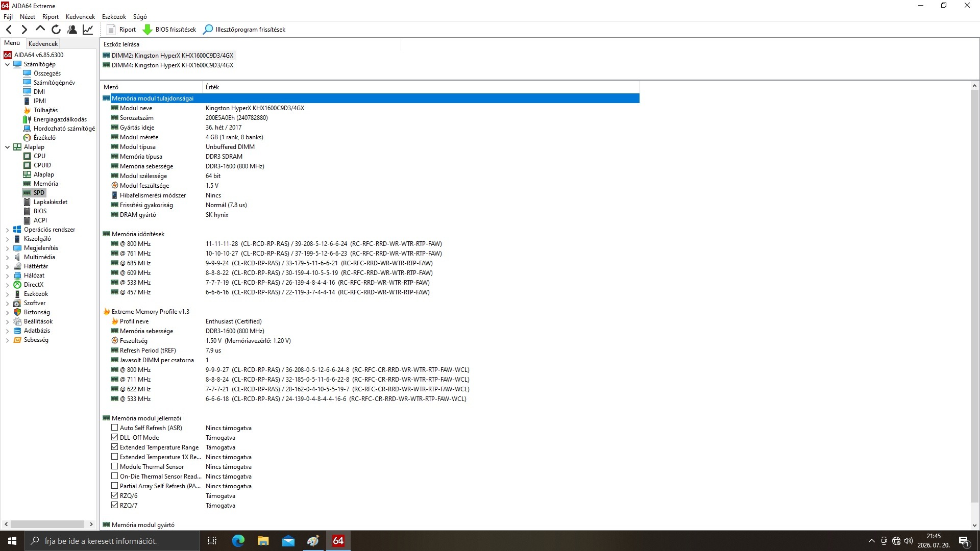This screenshot has width=980, height=551.
Task: Click the Mező column header
Action: (152, 87)
